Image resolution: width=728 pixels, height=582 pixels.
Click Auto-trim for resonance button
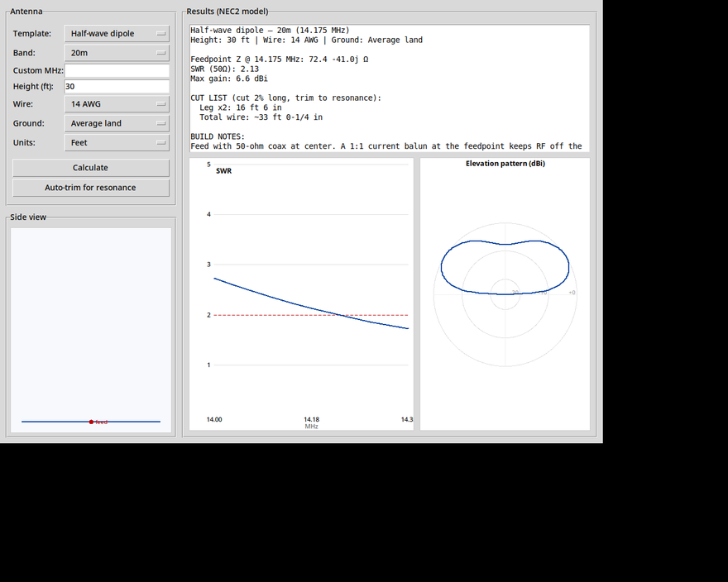[x=90, y=188]
